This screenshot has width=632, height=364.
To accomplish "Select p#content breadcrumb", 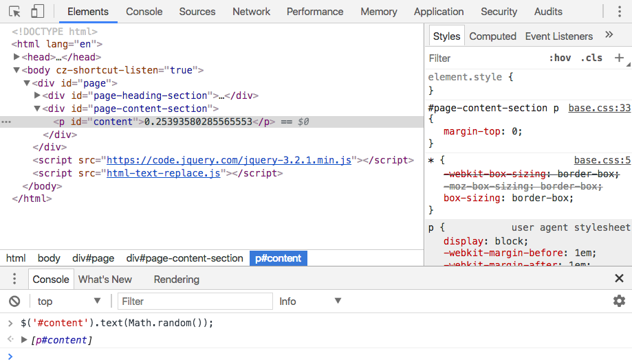I will click(x=278, y=258).
